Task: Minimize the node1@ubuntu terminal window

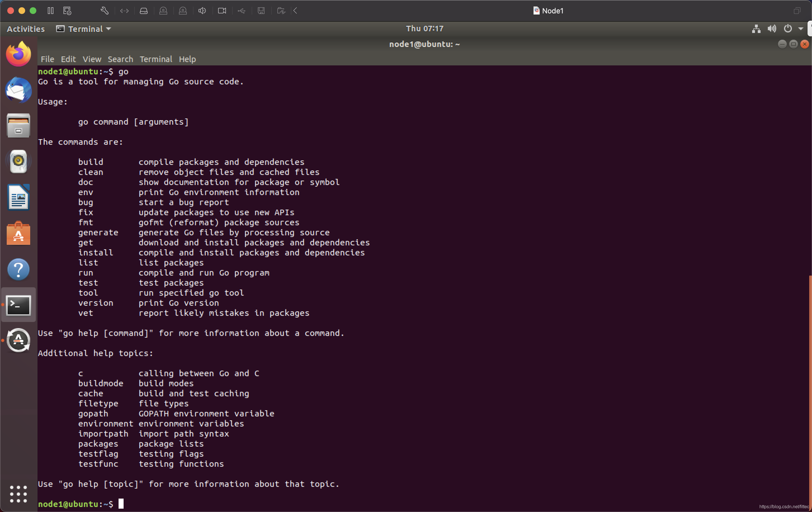Action: click(x=782, y=44)
